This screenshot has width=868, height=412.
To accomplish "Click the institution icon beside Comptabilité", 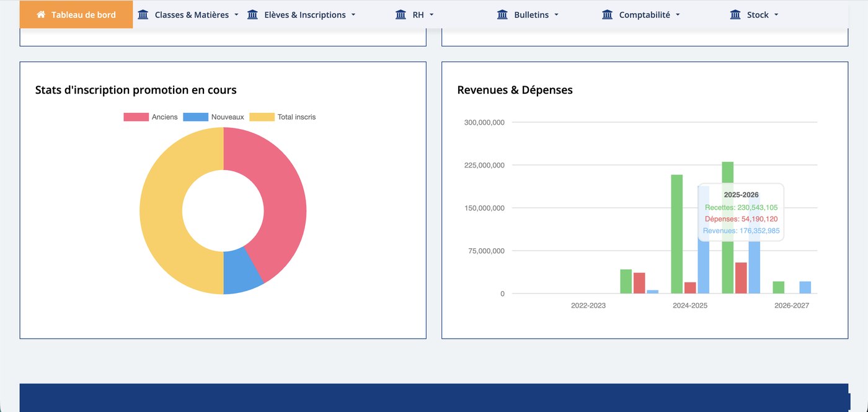I will (608, 14).
